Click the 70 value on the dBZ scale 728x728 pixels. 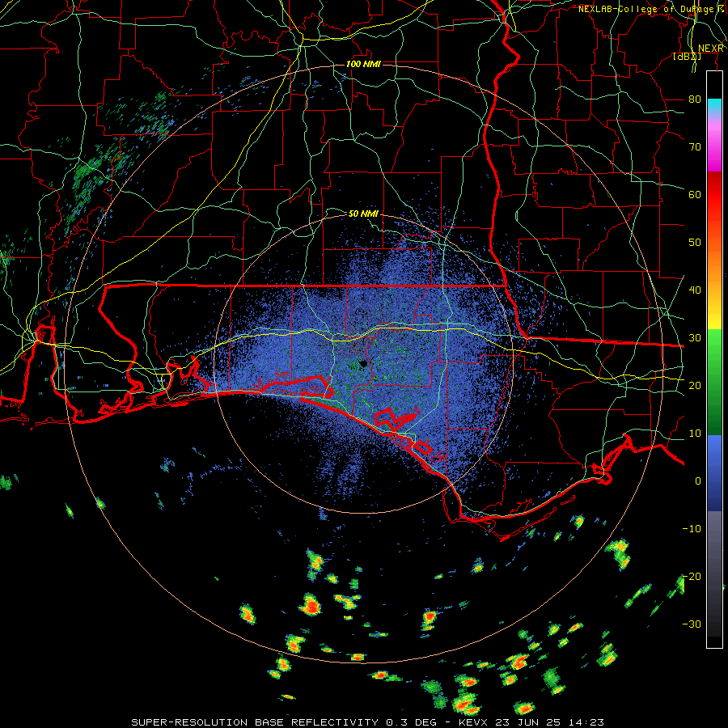point(695,147)
